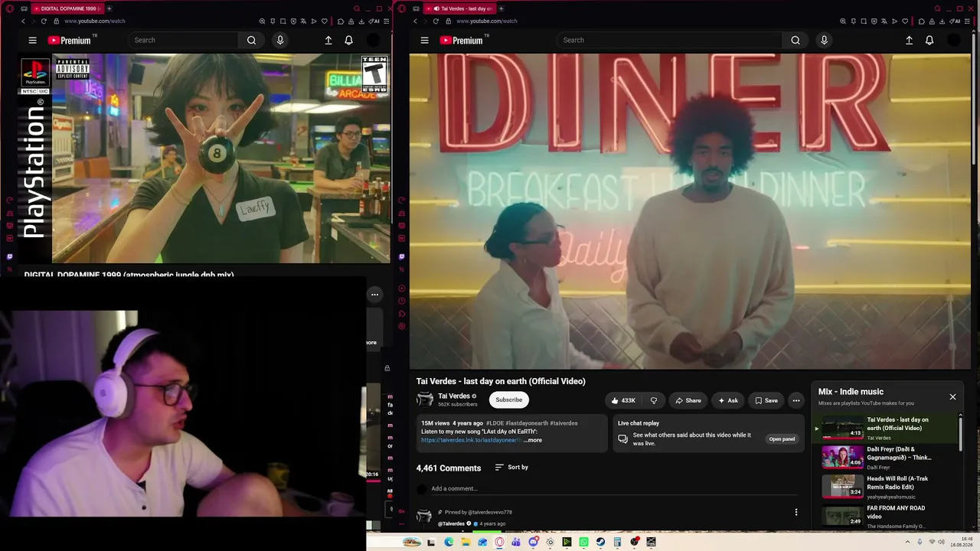Focus the YouTube search field in the left window
The height and width of the screenshot is (551, 980).
(184, 41)
